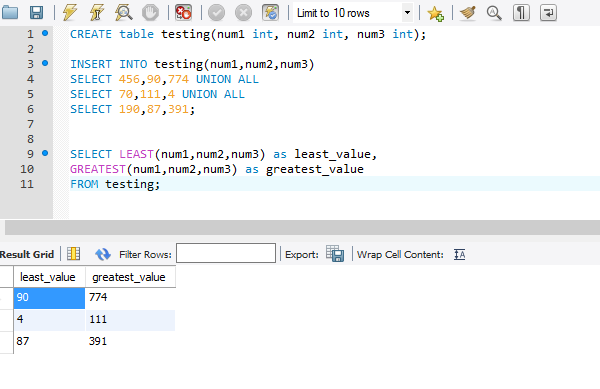This screenshot has height=389, width=600.
Task: Toggle invisible characters pilcrow icon
Action: pos(521,13)
